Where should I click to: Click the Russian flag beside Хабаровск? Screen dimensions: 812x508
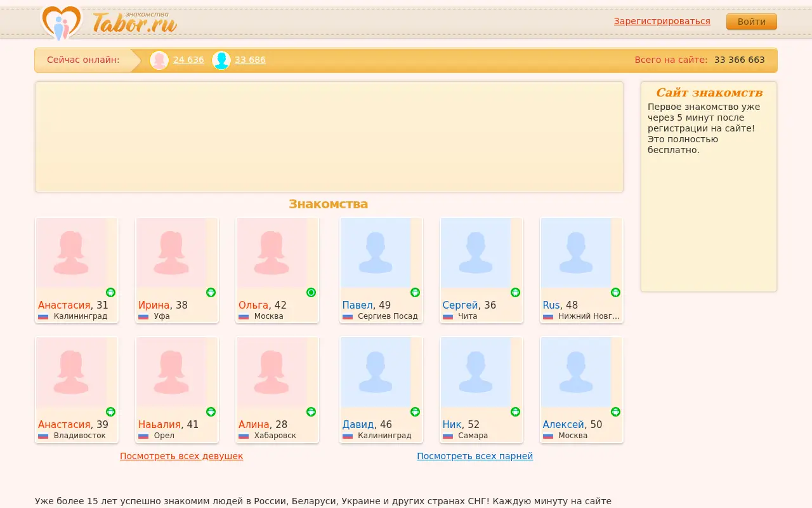[244, 436]
